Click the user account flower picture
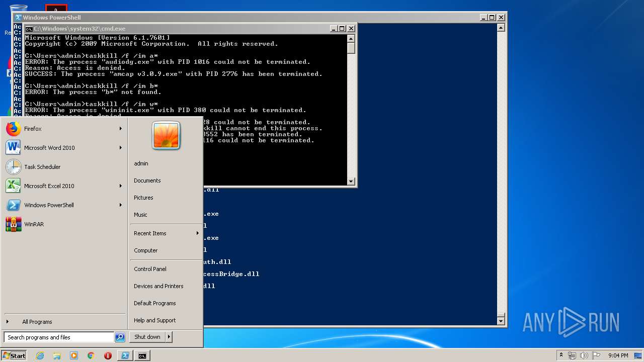644x362 pixels. point(166,135)
